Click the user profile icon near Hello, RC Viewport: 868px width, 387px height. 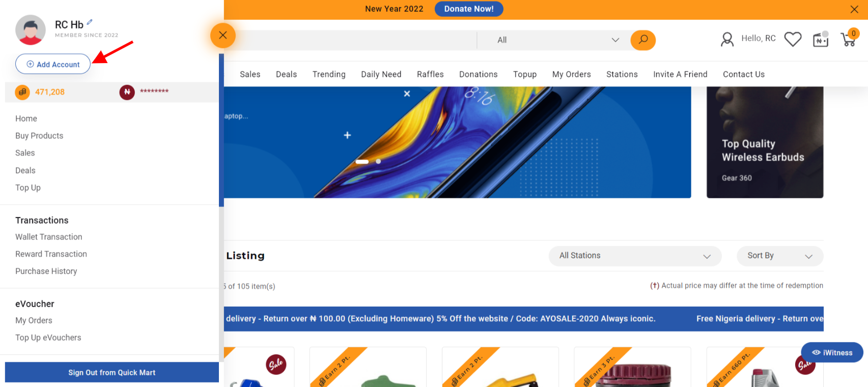(727, 39)
